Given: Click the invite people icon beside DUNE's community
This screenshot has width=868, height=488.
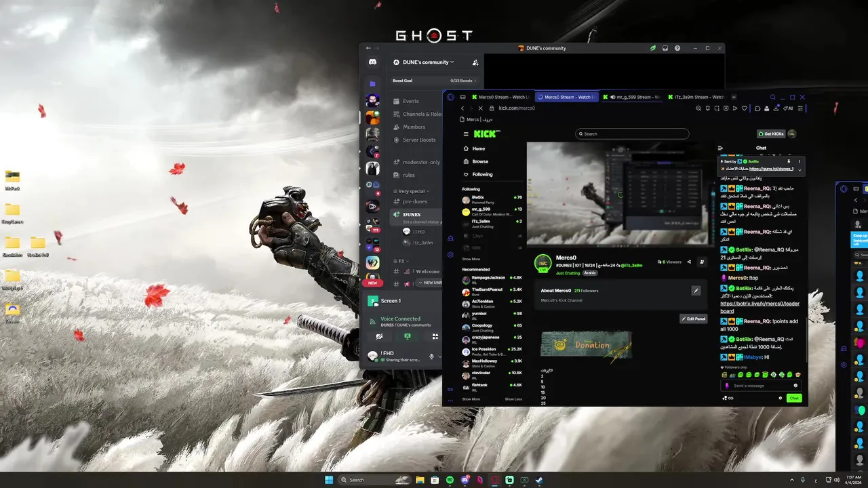Looking at the screenshot, I should [x=475, y=62].
